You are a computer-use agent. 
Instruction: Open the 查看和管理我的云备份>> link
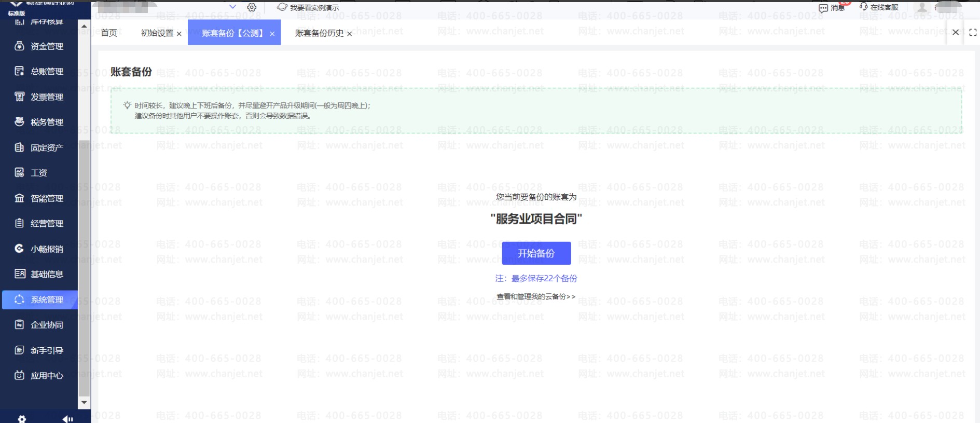click(536, 296)
